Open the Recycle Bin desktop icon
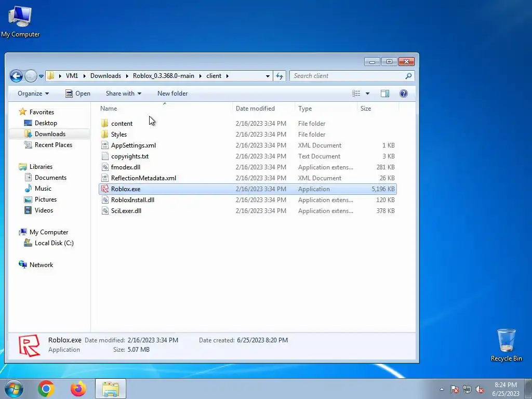 coord(506,345)
